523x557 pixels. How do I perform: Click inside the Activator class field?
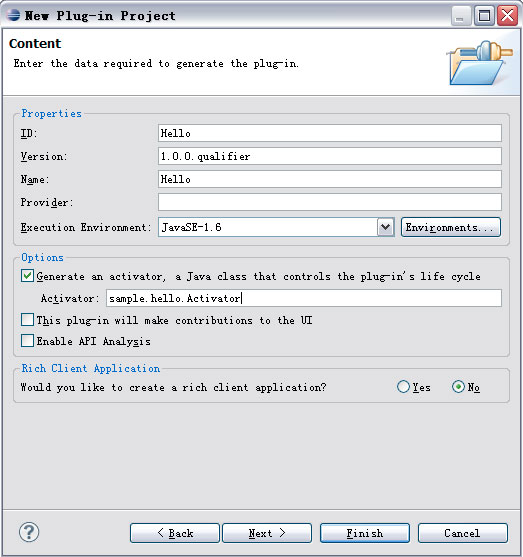(x=304, y=298)
